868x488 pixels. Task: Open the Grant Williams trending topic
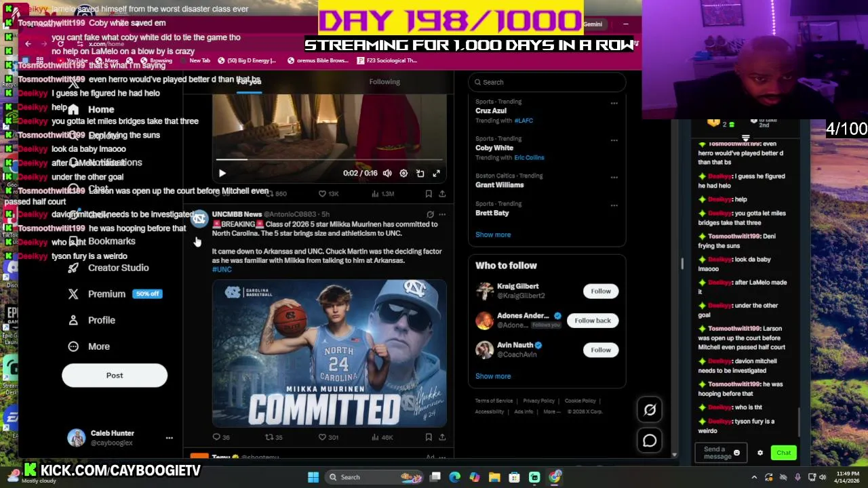click(x=500, y=184)
